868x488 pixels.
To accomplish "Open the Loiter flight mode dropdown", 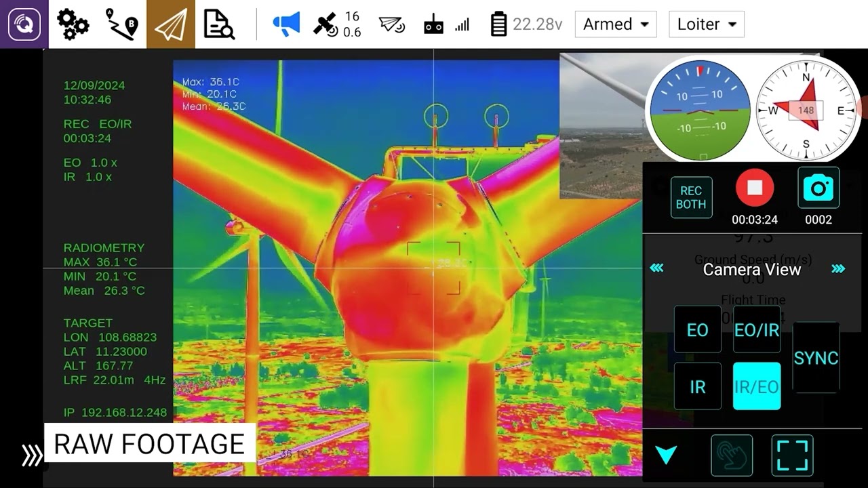I will (707, 24).
